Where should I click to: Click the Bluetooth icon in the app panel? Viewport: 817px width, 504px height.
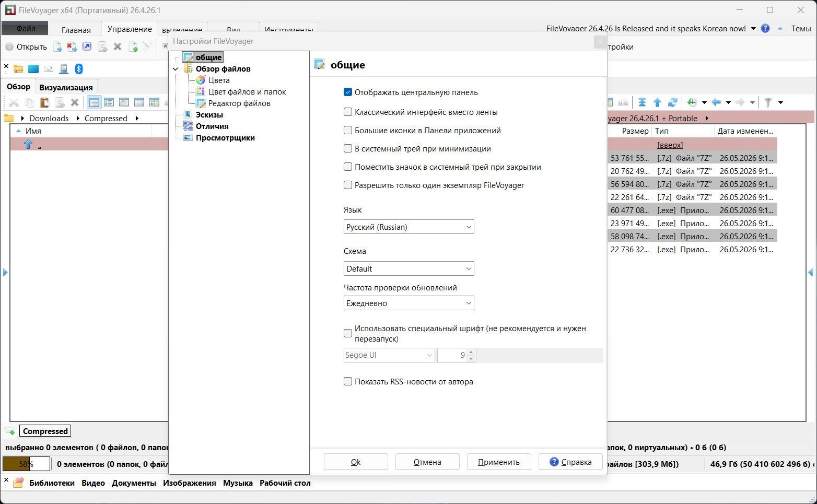coord(79,69)
